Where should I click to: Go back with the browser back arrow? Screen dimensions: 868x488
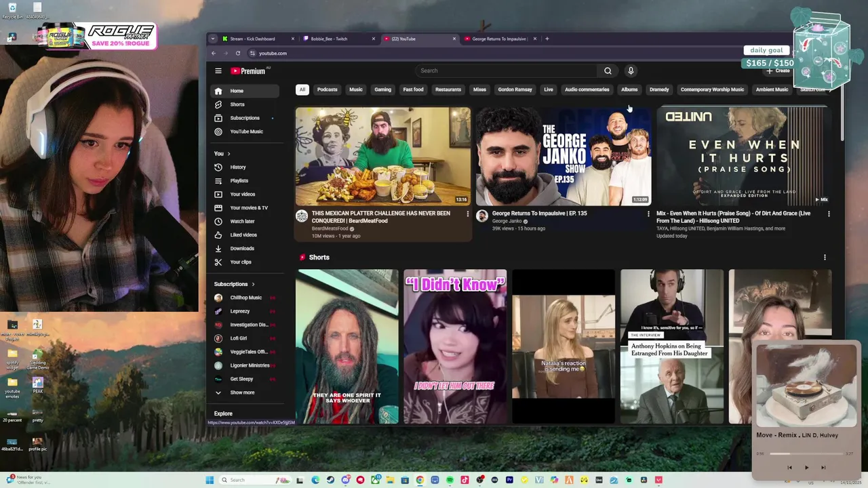[214, 53]
